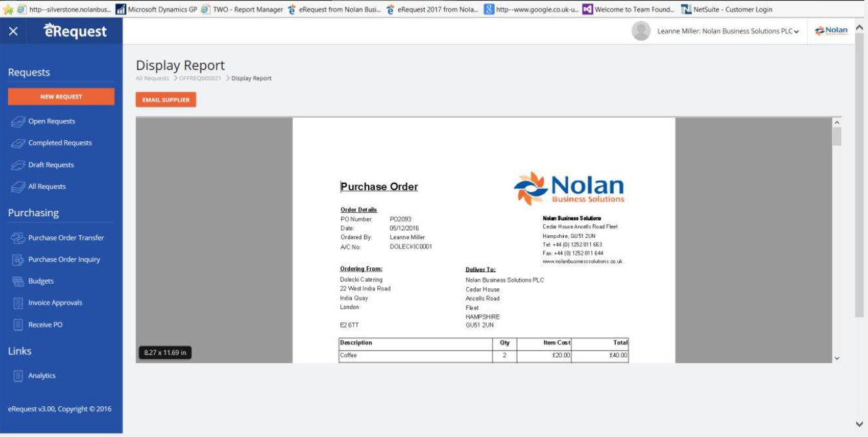Open the OFFREQ000021 breadcrumb link
Viewport: 868px width, 437px height.
point(200,79)
